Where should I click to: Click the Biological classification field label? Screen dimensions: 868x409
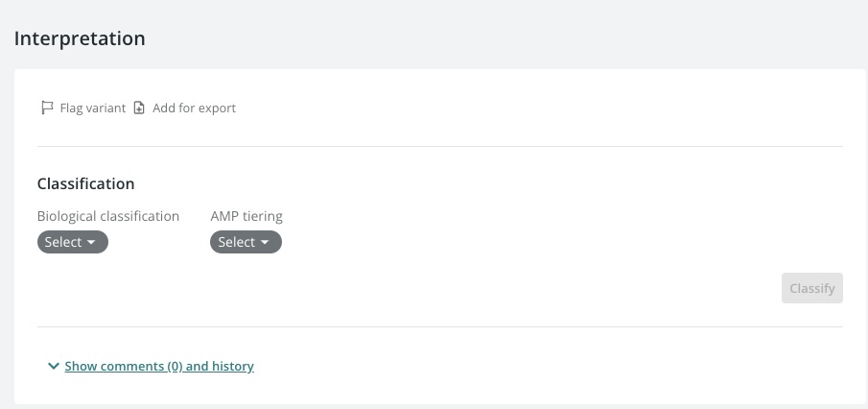pos(108,216)
